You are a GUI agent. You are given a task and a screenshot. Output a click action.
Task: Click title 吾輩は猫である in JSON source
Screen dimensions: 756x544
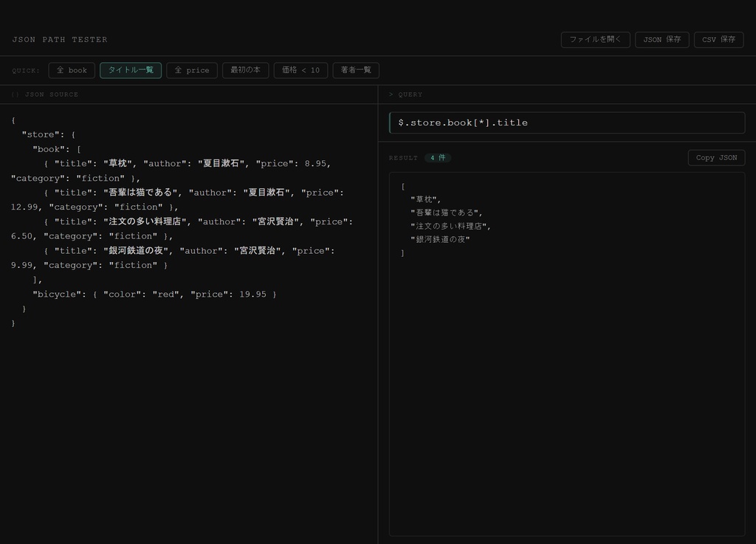tap(141, 192)
